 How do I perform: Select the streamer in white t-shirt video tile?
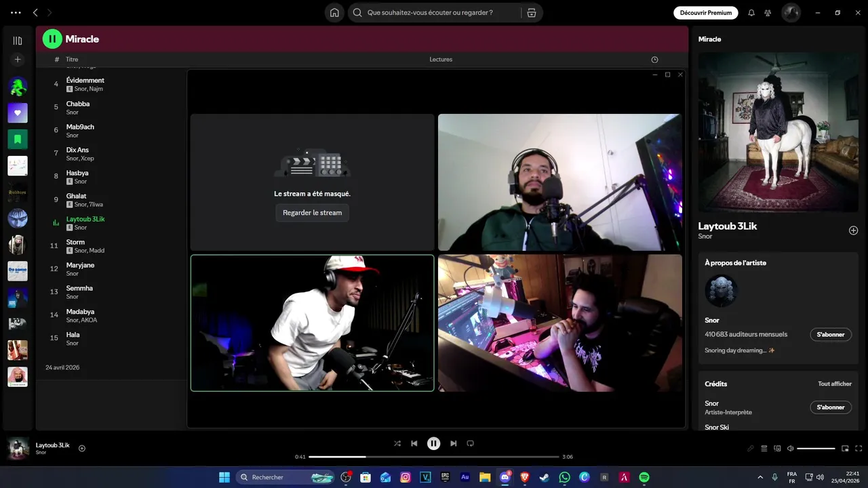pyautogui.click(x=312, y=323)
